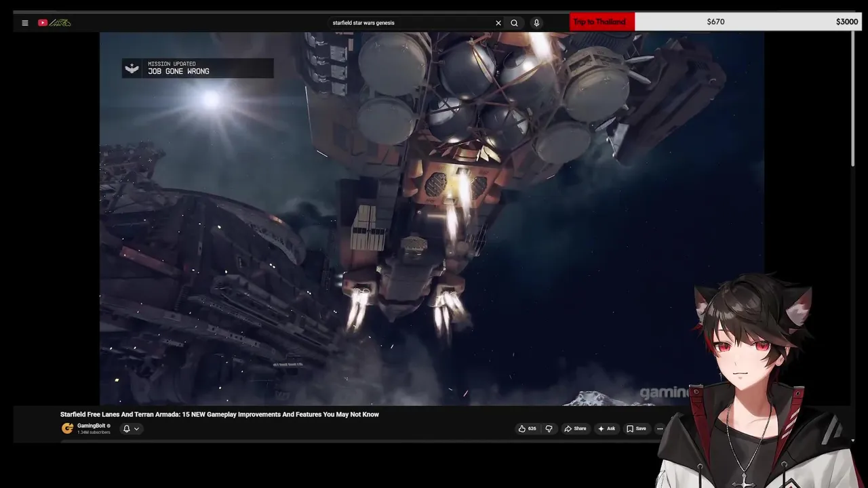Click the video player showing the spaceship
The width and height of the screenshot is (868, 488).
point(432,219)
